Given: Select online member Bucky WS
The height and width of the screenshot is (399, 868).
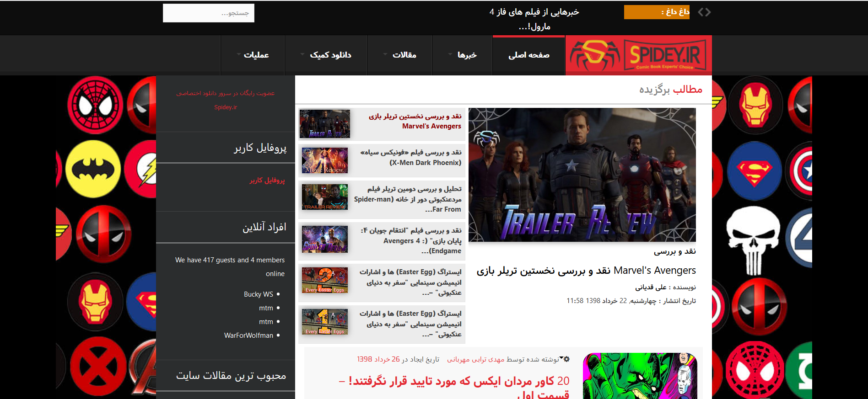Looking at the screenshot, I should [x=259, y=294].
